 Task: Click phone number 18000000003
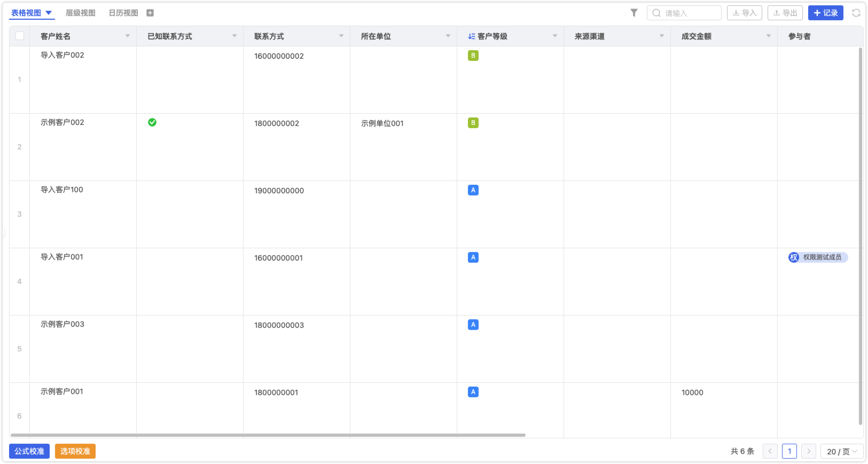(x=279, y=325)
